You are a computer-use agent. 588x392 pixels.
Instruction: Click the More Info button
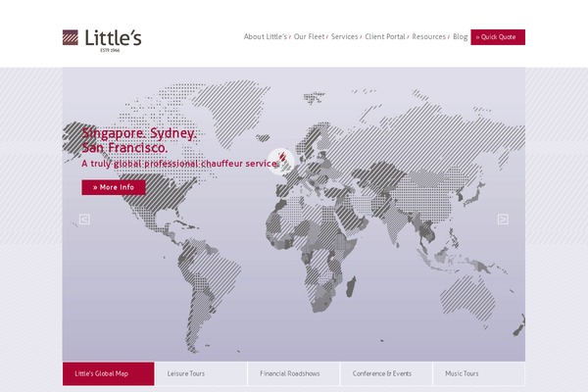tap(114, 187)
